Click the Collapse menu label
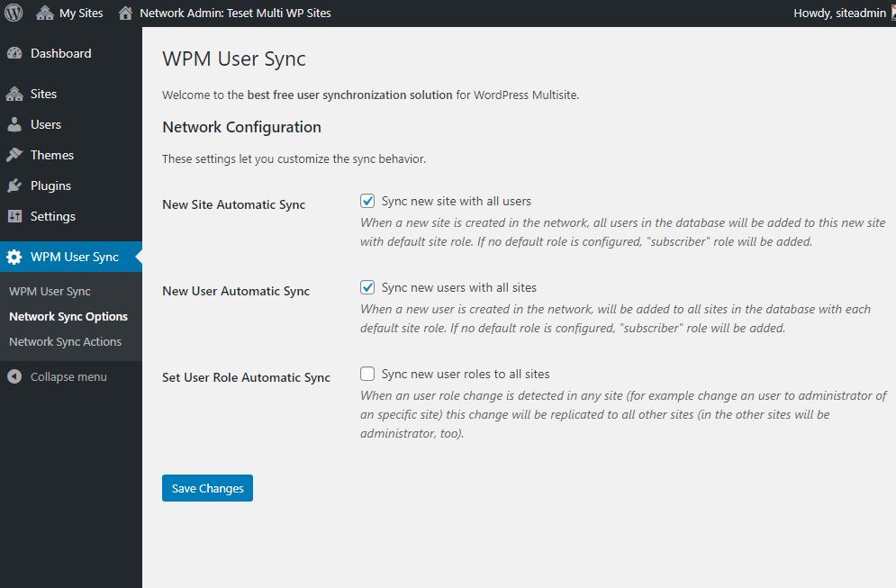 pyautogui.click(x=68, y=376)
